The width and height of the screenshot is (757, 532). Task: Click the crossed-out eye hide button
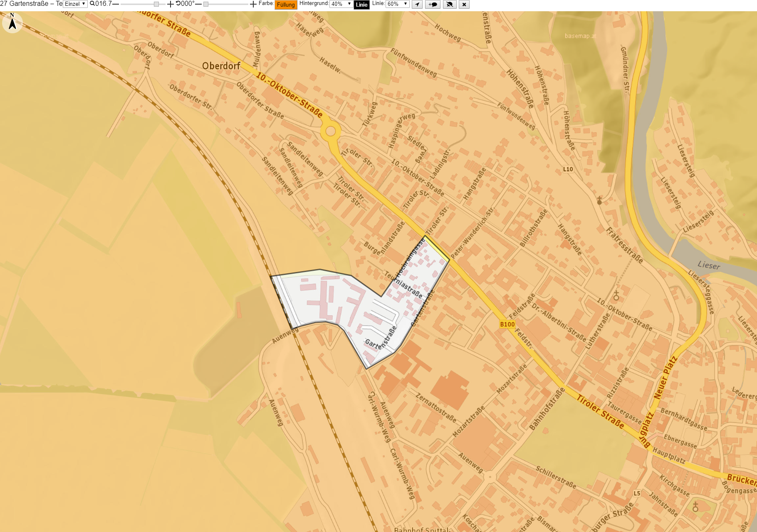pos(449,5)
